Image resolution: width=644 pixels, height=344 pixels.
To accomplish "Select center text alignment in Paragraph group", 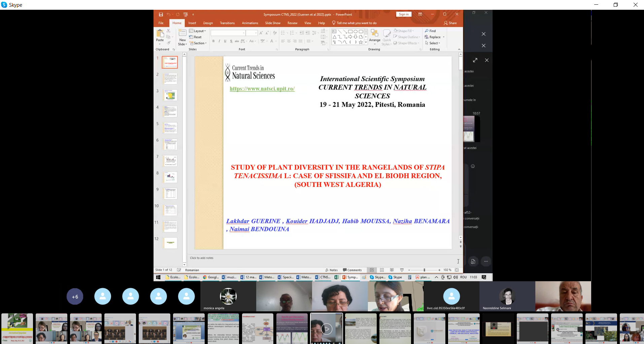I will (x=289, y=41).
